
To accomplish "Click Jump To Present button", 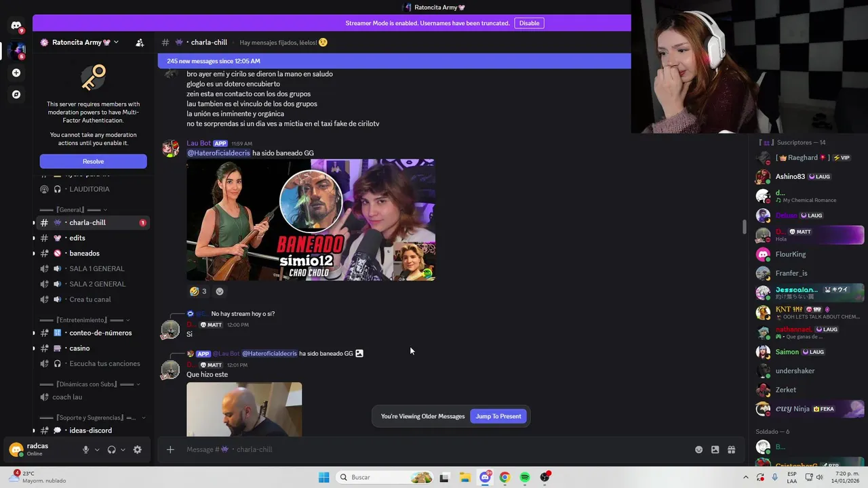I will pyautogui.click(x=498, y=416).
